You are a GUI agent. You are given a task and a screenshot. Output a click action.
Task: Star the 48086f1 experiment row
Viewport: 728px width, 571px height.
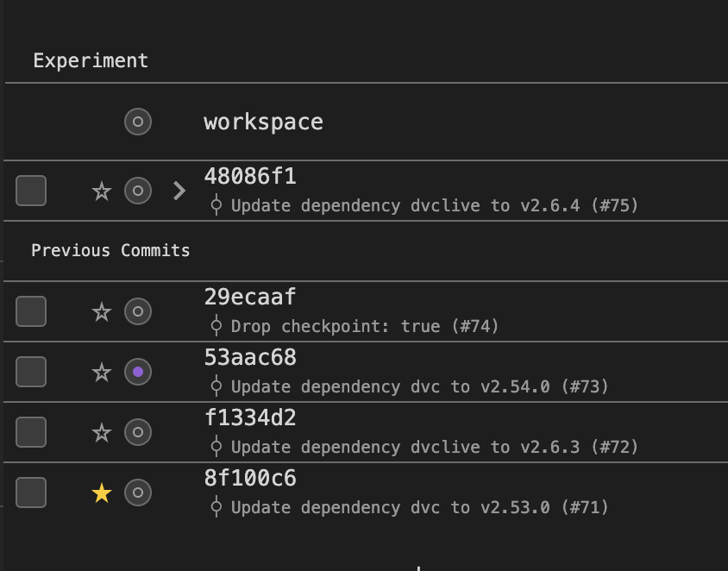coord(102,191)
